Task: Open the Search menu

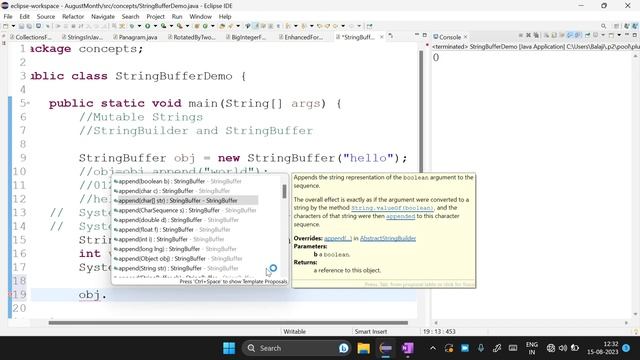Action: [x=130, y=16]
